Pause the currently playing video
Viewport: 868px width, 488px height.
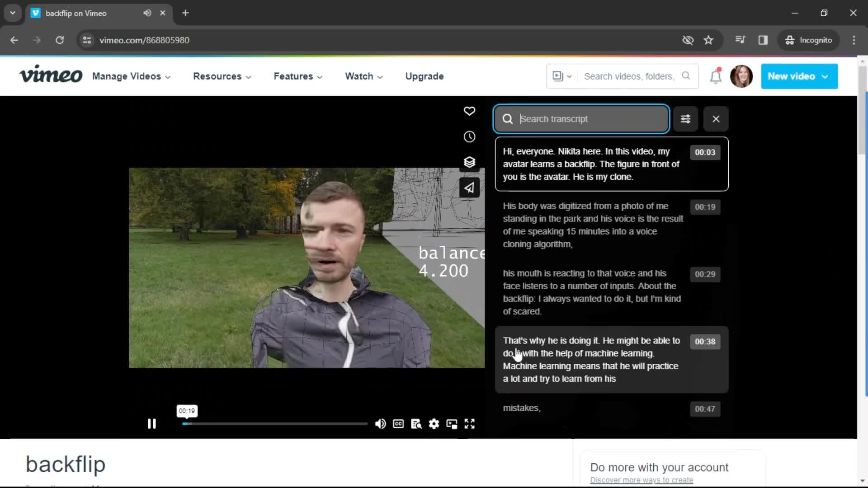[152, 423]
